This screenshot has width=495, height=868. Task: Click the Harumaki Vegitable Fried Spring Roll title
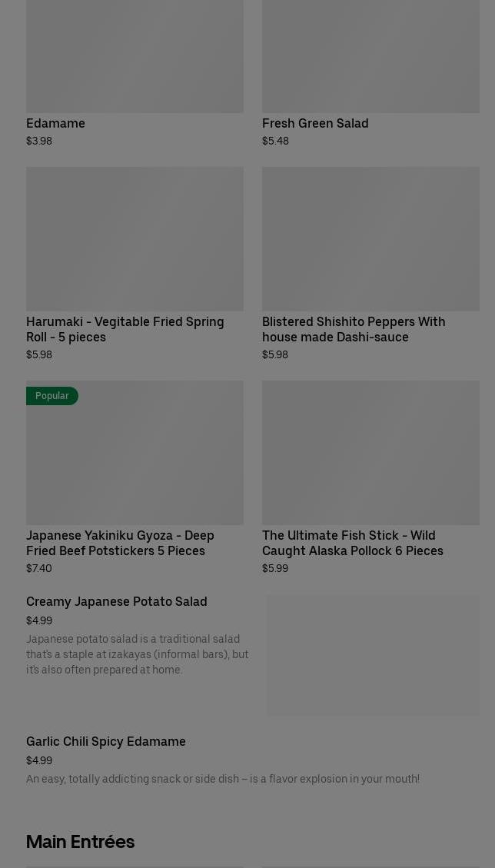pos(125,329)
